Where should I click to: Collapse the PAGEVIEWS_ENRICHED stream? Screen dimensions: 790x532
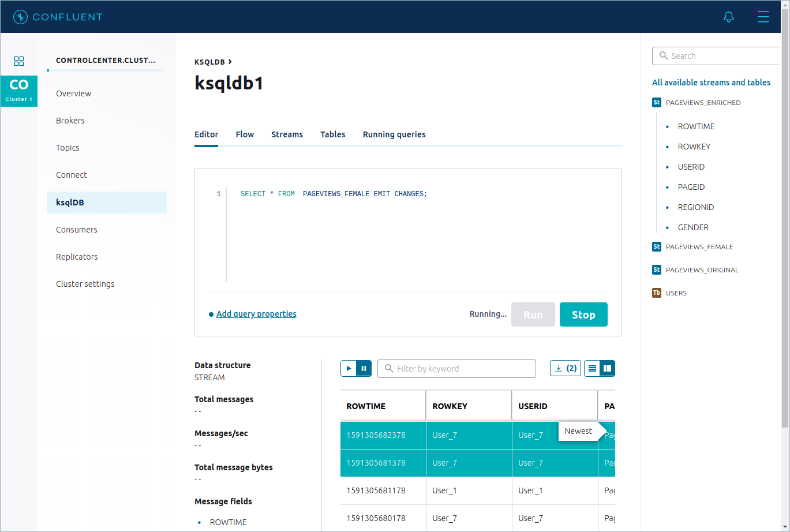click(x=703, y=103)
